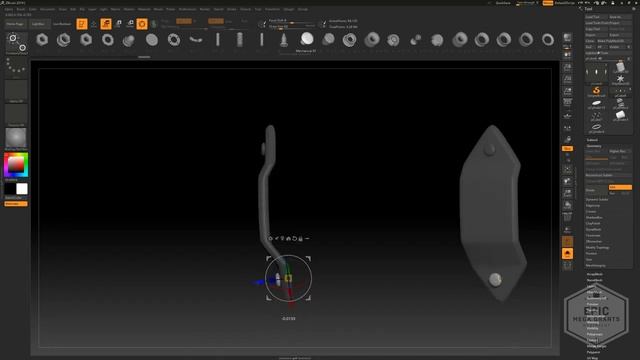Select the white color swatch
The height and width of the screenshot is (360, 640).
22,189
